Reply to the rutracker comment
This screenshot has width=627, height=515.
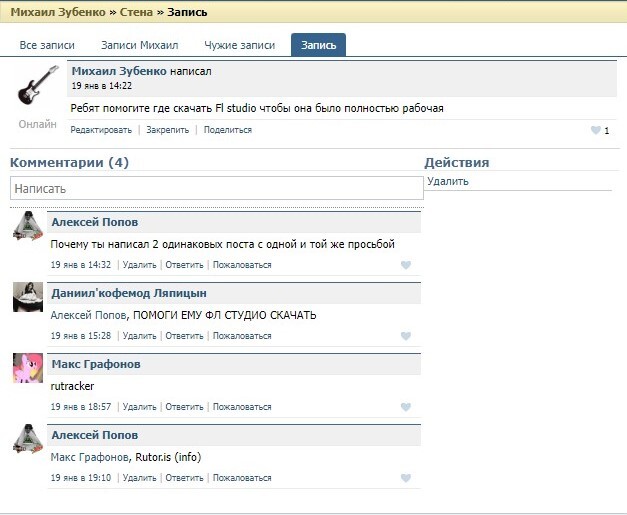184,407
